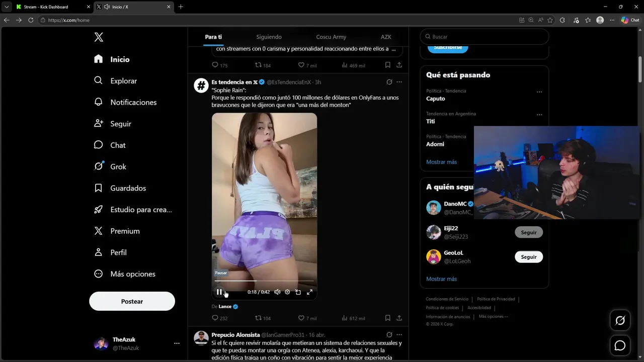Follow GeoLoL with Seguir button

tap(529, 257)
